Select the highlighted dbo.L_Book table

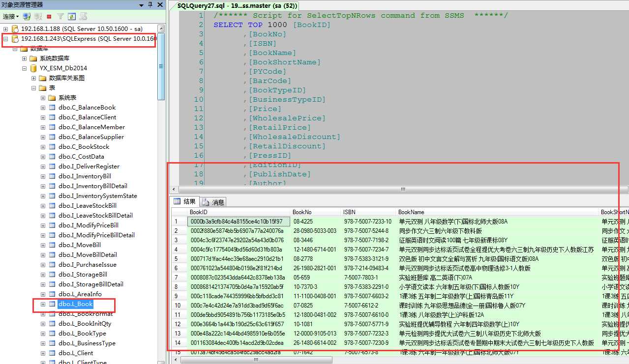point(75,304)
